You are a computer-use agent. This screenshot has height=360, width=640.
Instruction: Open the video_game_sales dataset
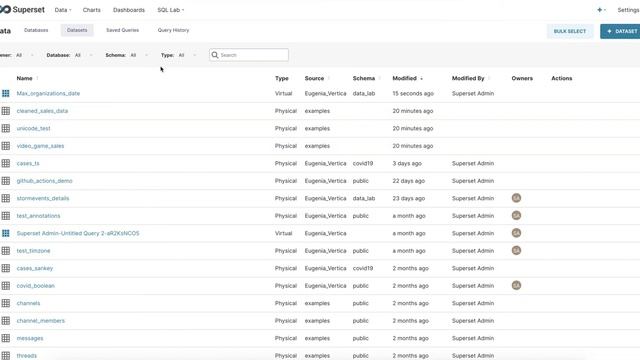40,146
